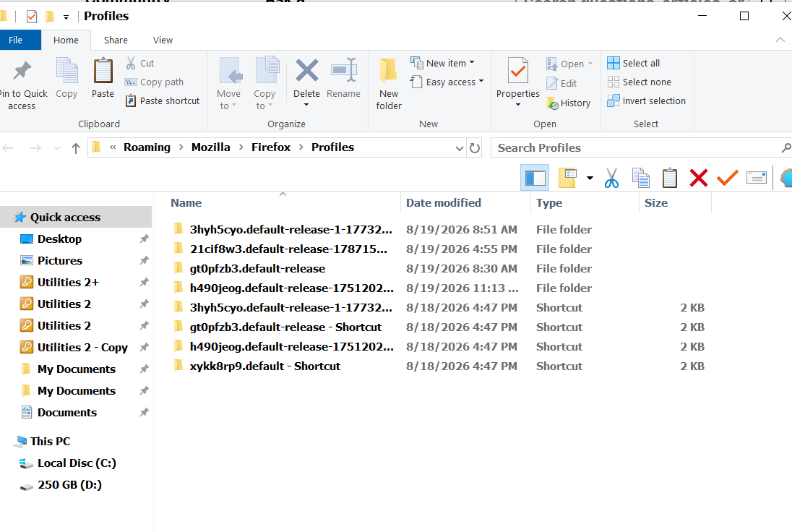
Task: Click Pin to Quick access icon
Action: tap(22, 71)
